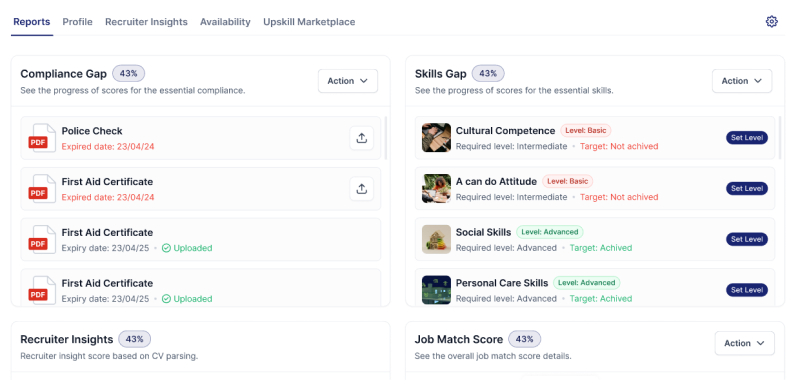Viewport: 800px width, 390px height.
Task: Click the Personal Care Skills thumbnail
Action: tap(436, 290)
